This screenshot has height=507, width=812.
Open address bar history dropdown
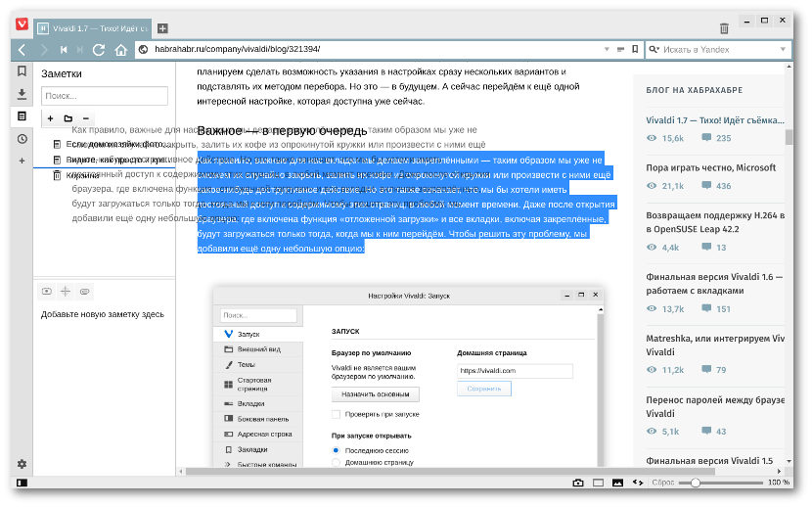(x=607, y=49)
